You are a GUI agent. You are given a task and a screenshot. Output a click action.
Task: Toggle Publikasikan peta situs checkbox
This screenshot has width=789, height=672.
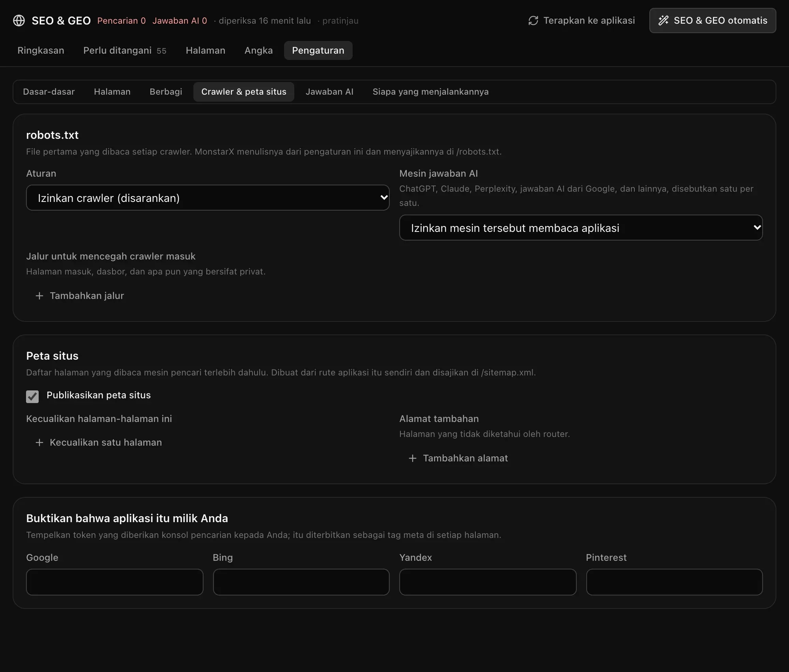[32, 396]
